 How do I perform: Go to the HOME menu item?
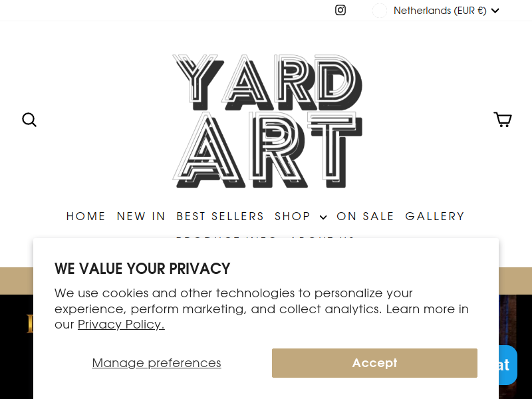click(x=86, y=216)
